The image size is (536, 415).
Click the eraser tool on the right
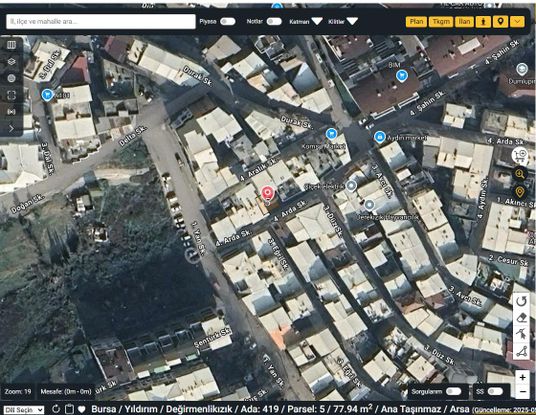pyautogui.click(x=521, y=318)
